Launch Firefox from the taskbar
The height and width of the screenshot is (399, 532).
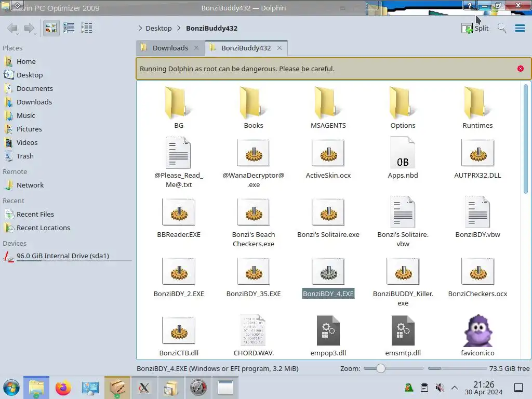63,388
